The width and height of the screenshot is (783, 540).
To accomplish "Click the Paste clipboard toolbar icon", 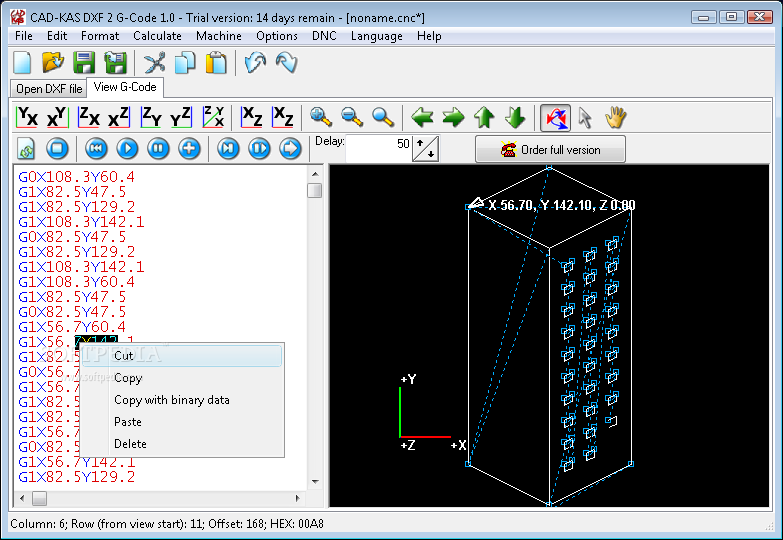I will (216, 63).
